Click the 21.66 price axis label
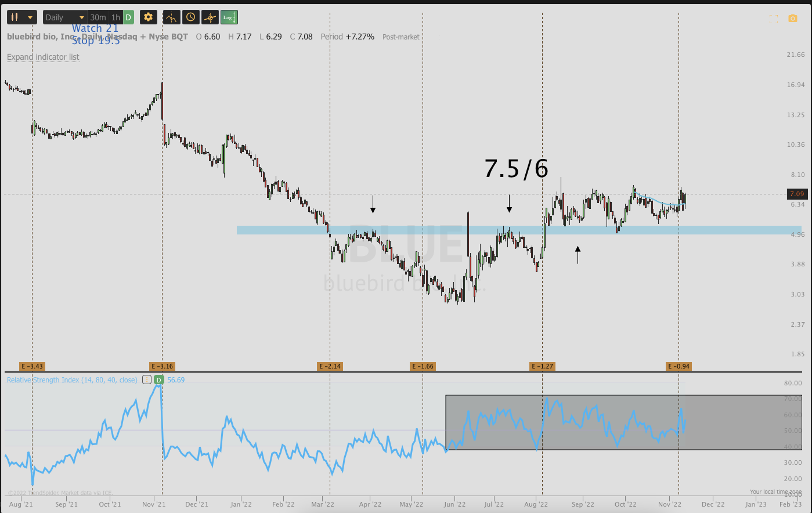This screenshot has height=513, width=812. click(x=795, y=55)
